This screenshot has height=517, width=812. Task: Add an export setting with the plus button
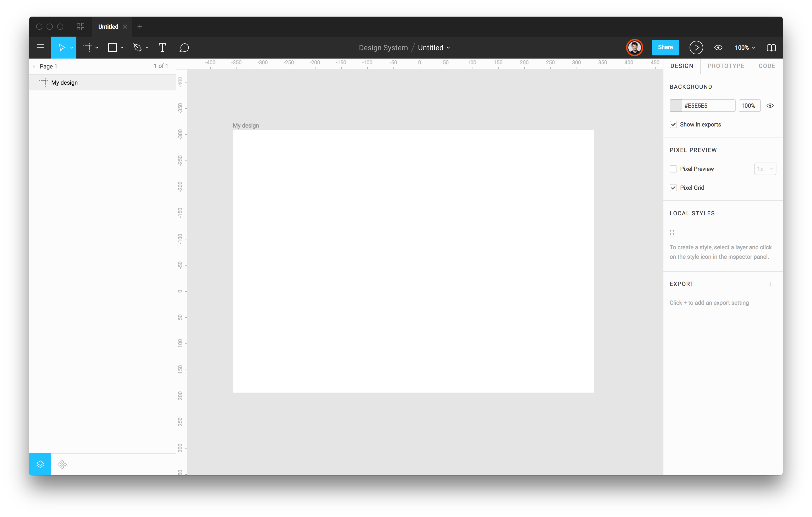click(x=770, y=284)
